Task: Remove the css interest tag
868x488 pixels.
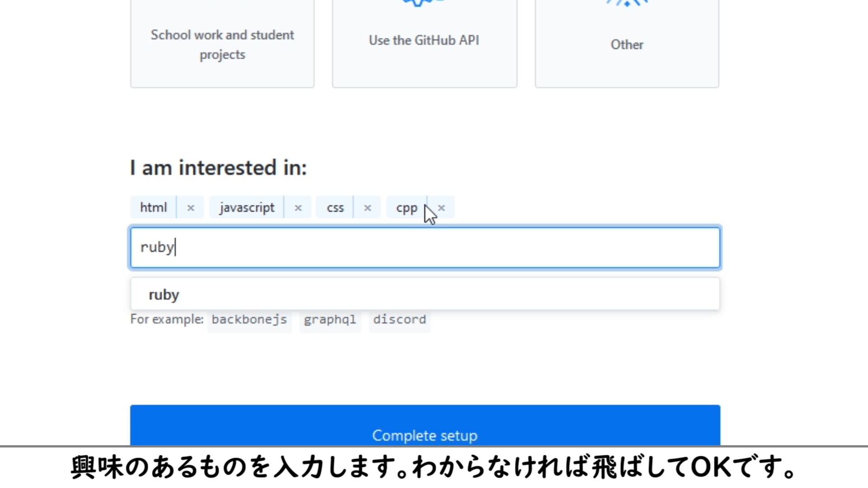Action: [368, 208]
